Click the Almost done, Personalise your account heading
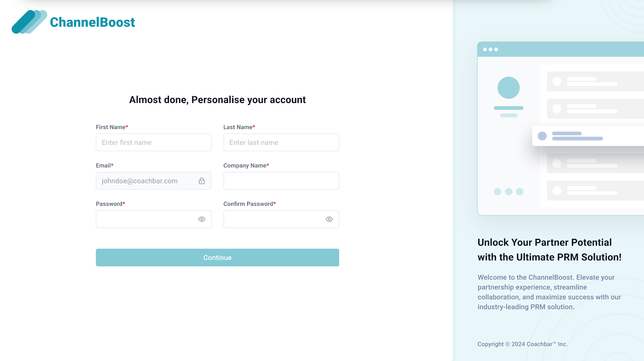Viewport: 644px width, 361px height. (217, 100)
